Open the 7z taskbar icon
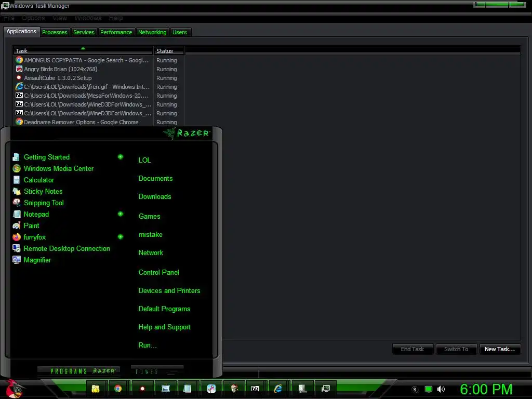 255,389
